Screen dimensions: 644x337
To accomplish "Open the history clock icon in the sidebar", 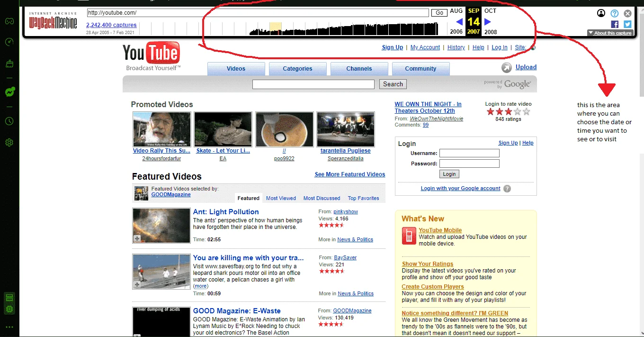I will [9, 121].
